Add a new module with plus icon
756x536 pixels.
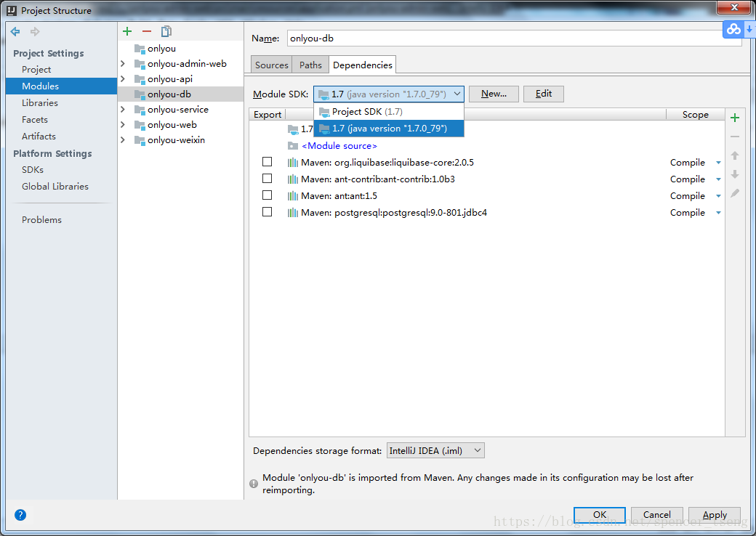pyautogui.click(x=127, y=31)
